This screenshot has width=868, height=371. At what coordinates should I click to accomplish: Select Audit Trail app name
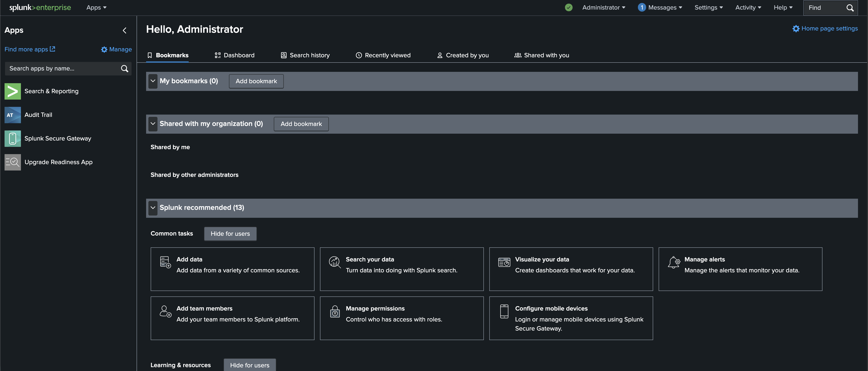coord(38,115)
